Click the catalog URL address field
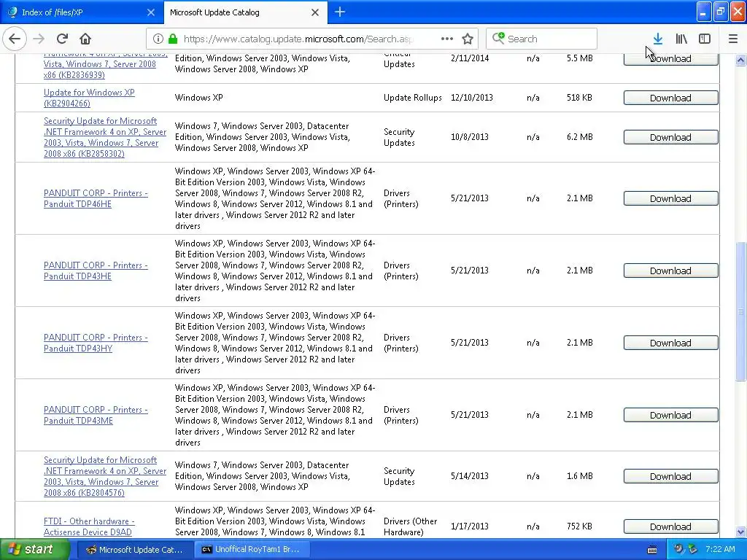The width and height of the screenshot is (747, 560). point(298,39)
